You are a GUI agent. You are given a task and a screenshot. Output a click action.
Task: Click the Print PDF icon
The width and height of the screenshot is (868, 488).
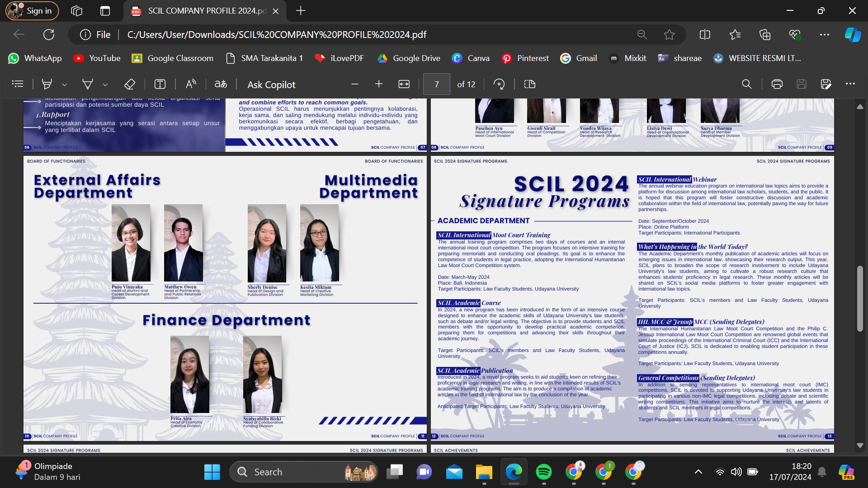click(777, 84)
